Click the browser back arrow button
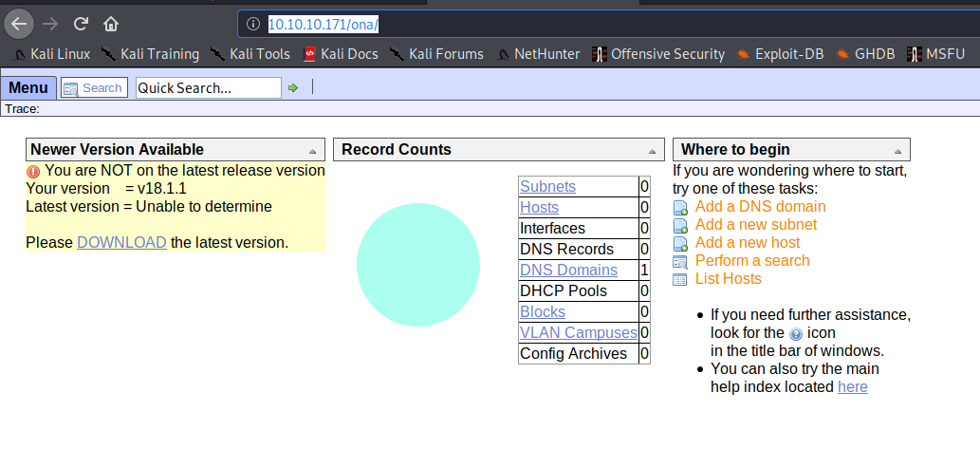The width and height of the screenshot is (980, 467). (x=19, y=23)
